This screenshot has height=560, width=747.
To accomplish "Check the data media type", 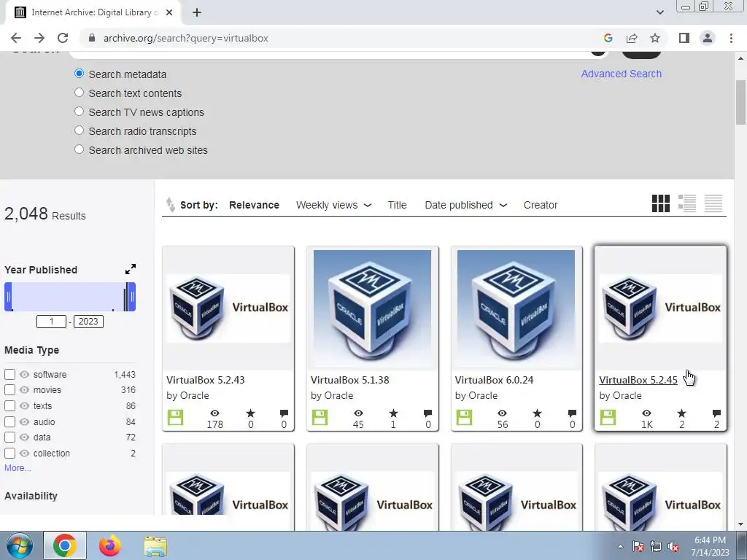I will click(9, 437).
